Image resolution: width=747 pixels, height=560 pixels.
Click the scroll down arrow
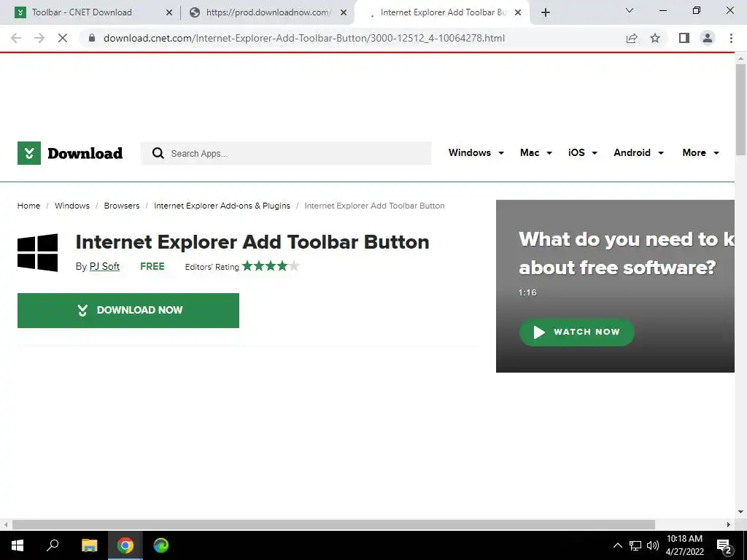click(740, 513)
